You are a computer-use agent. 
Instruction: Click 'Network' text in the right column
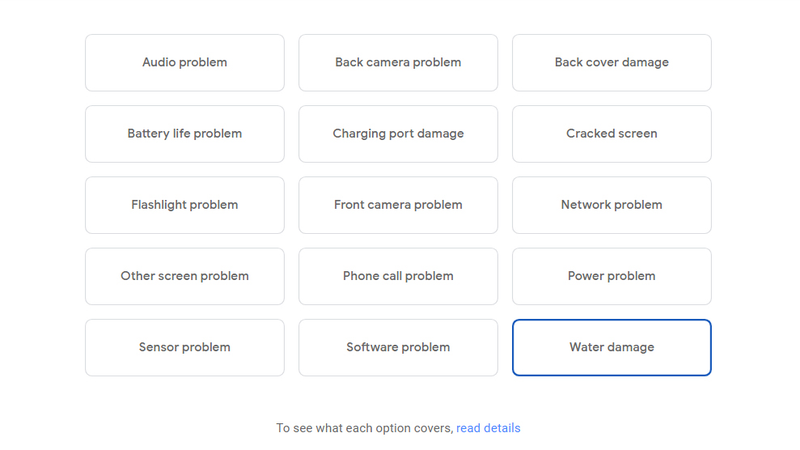coord(586,205)
